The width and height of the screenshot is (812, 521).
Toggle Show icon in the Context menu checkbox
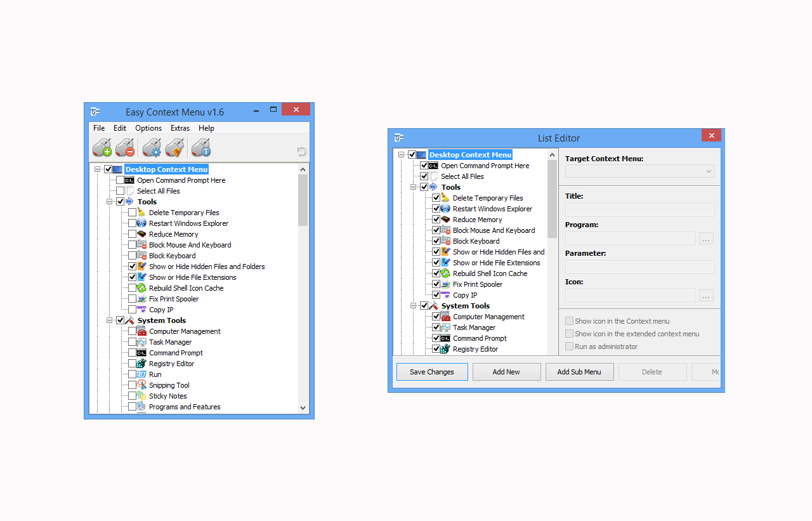tap(569, 321)
